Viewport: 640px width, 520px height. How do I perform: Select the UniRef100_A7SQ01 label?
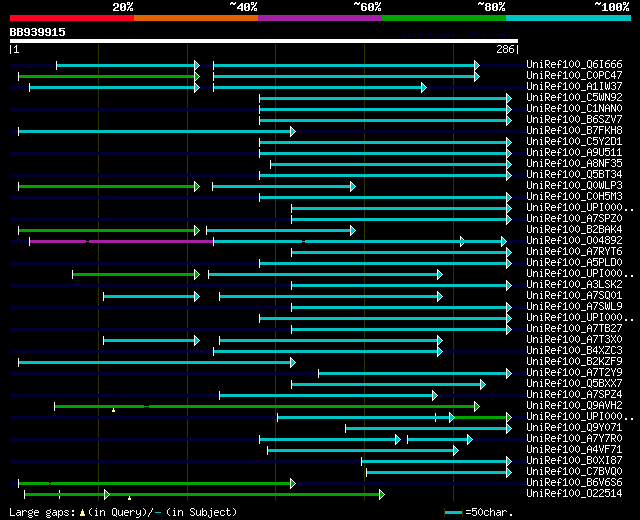pyautogui.click(x=574, y=296)
